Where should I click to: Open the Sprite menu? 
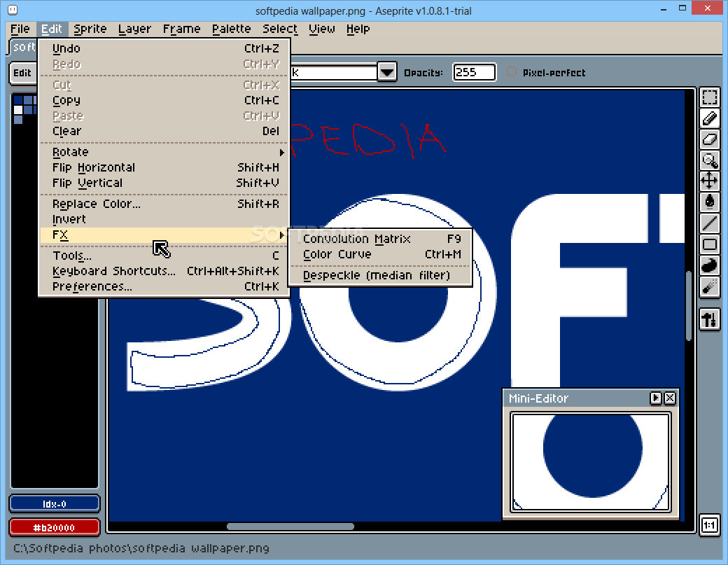tap(90, 29)
